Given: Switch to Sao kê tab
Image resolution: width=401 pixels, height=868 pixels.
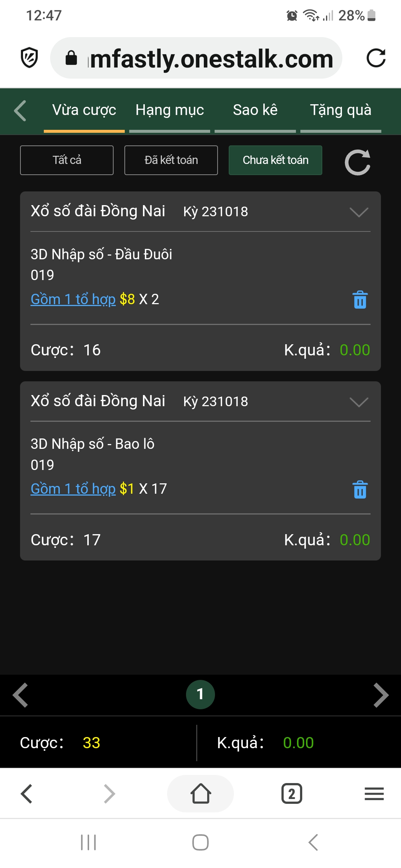Looking at the screenshot, I should click(x=255, y=110).
